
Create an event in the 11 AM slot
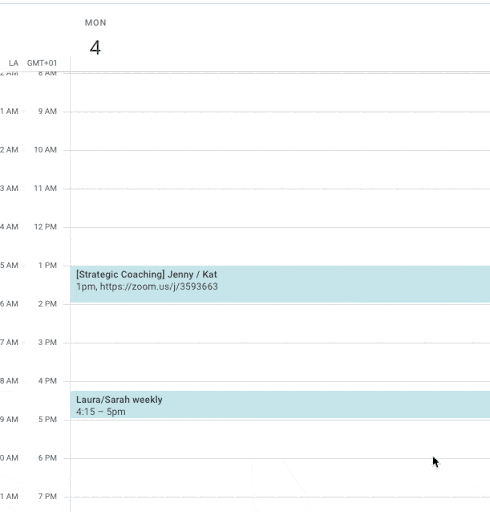(x=280, y=208)
